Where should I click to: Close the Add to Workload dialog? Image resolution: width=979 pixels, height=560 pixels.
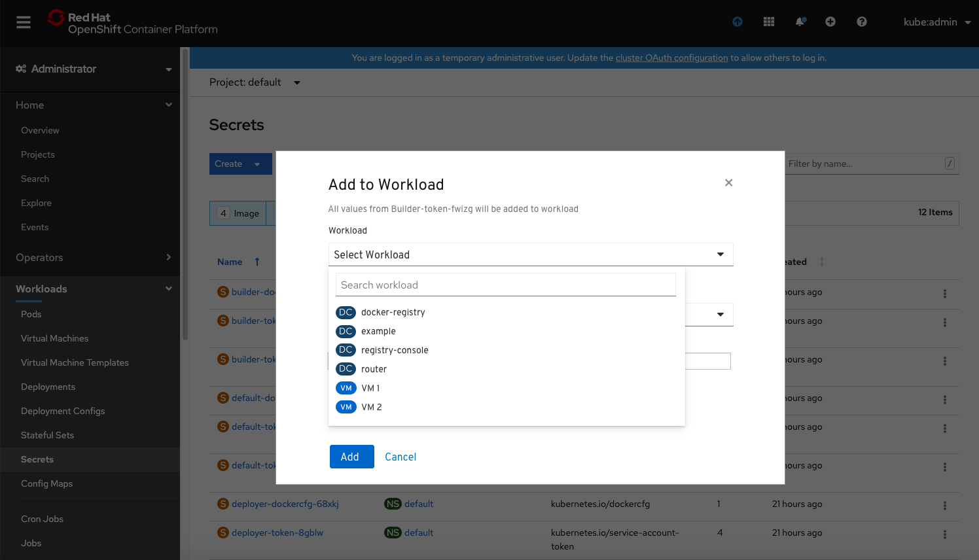728,183
